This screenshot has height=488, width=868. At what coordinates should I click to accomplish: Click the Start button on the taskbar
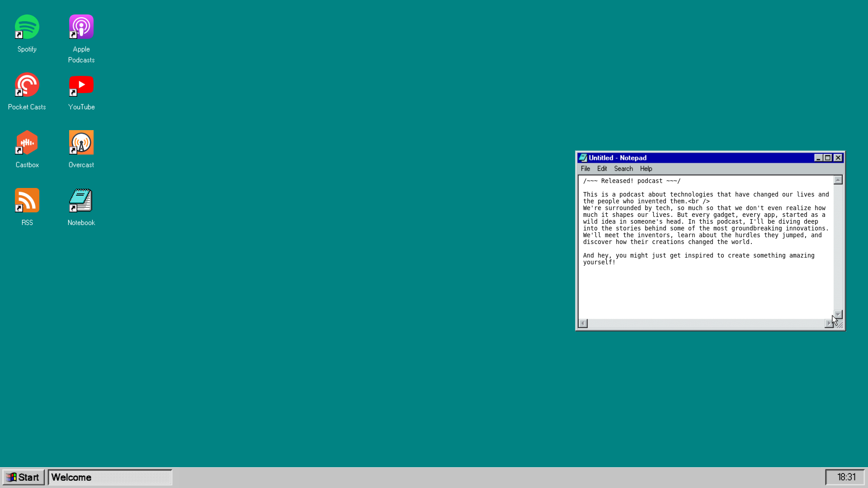coord(24,477)
